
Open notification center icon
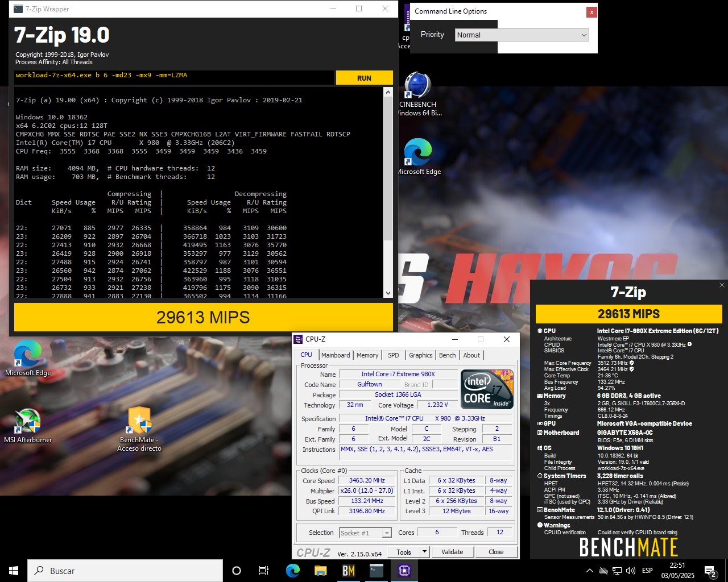point(710,571)
